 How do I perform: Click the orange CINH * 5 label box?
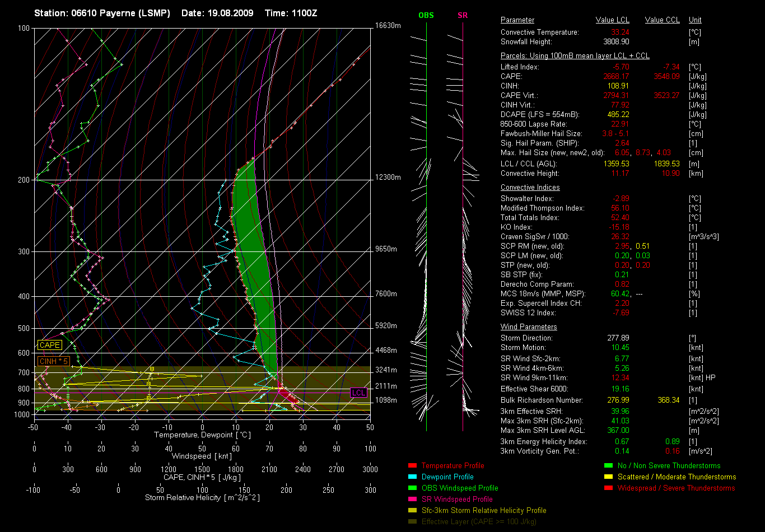(53, 361)
